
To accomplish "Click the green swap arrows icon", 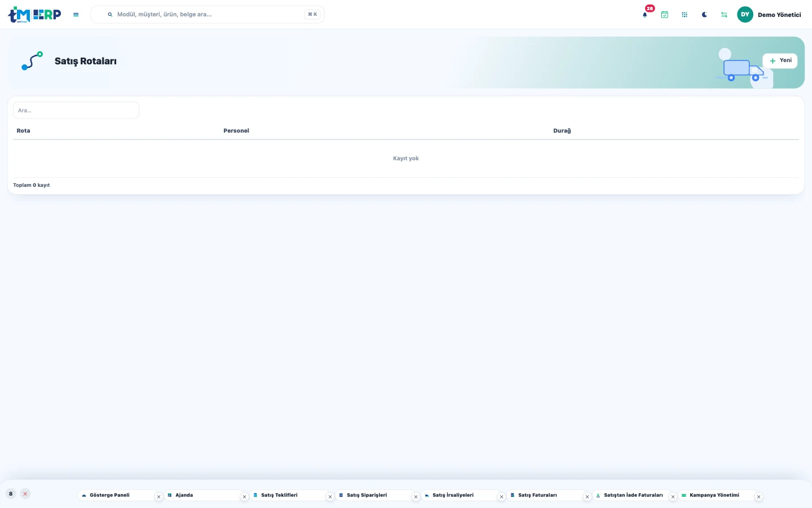I will point(724,15).
